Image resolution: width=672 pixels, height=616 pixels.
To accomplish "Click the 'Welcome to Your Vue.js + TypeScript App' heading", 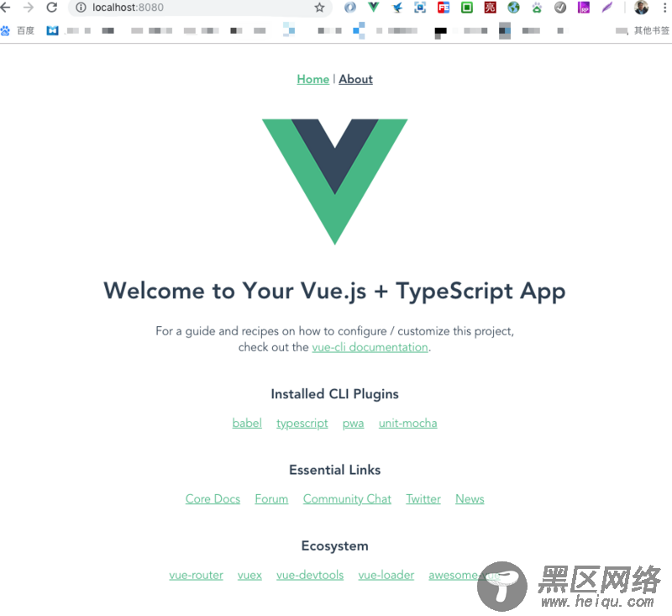I will [x=334, y=291].
